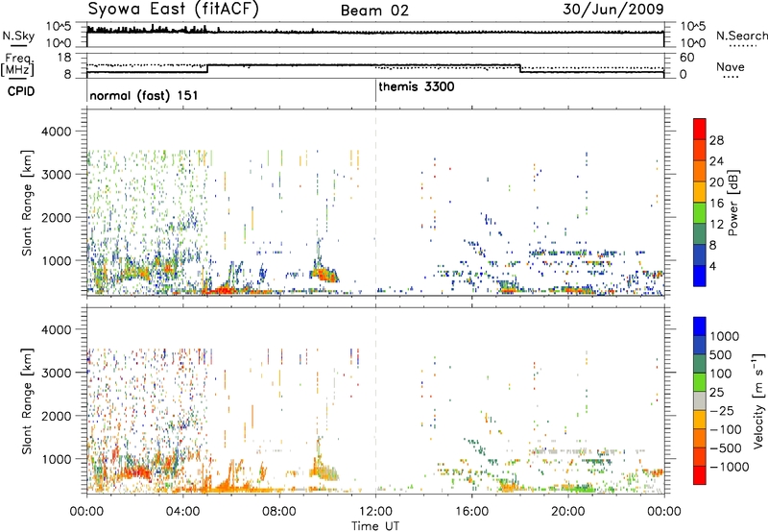Select the 'N.Search' legend label

click(742, 36)
